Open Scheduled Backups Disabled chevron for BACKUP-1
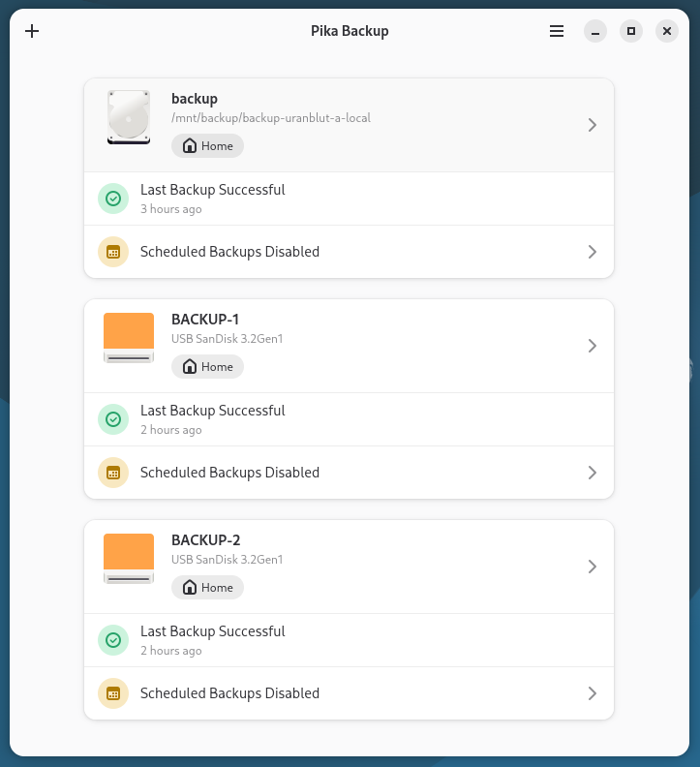 click(x=592, y=473)
